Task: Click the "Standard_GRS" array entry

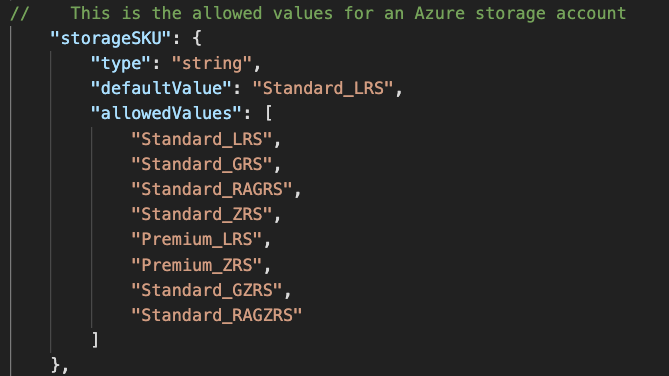Action: tap(201, 164)
